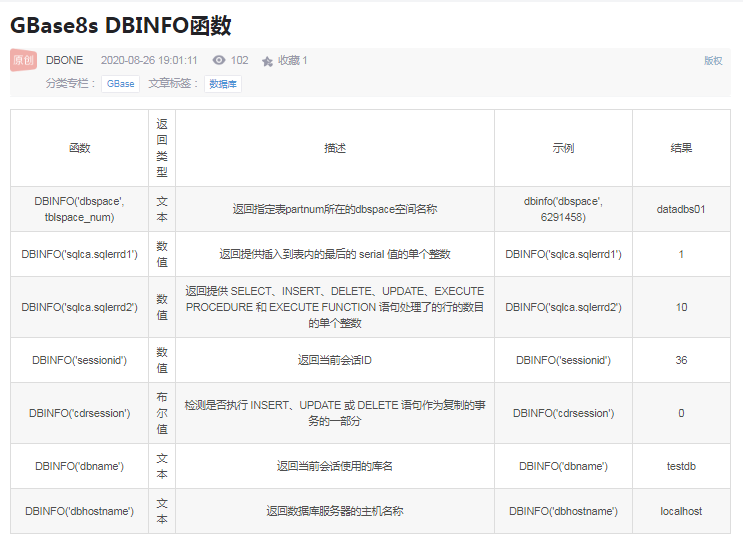Image resolution: width=743 pixels, height=534 pixels.
Task: Click the eye view-count icon
Action: pos(219,60)
